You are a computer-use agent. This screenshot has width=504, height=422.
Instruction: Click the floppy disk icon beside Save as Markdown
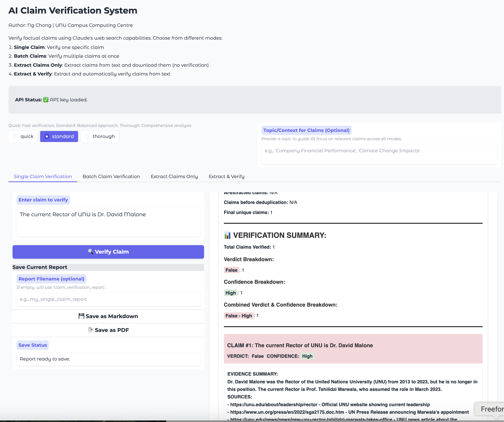81,316
